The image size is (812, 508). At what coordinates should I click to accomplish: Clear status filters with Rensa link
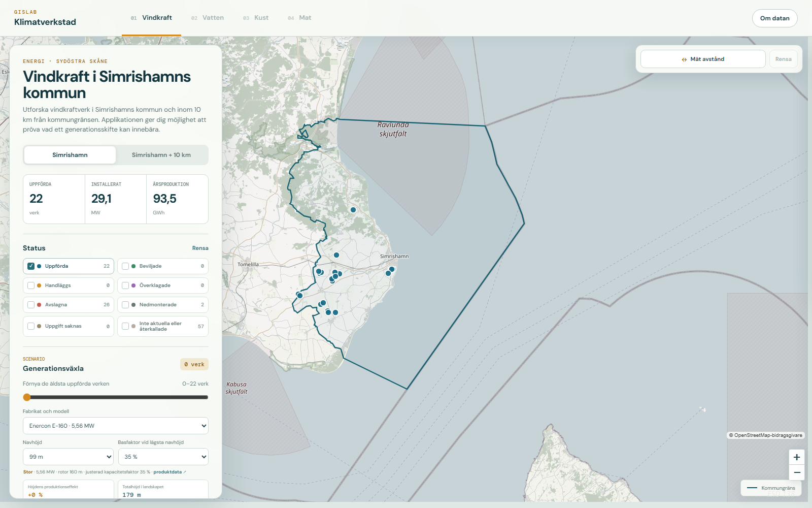point(200,248)
